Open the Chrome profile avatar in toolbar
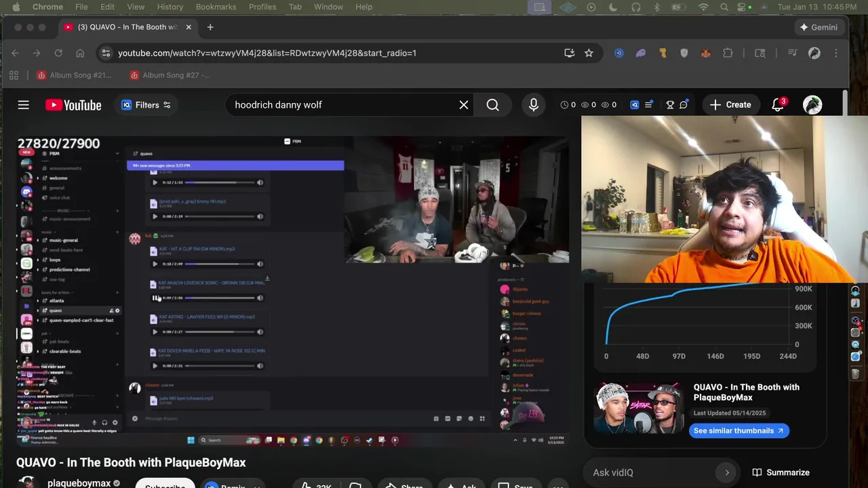This screenshot has height=488, width=868. pos(814,53)
